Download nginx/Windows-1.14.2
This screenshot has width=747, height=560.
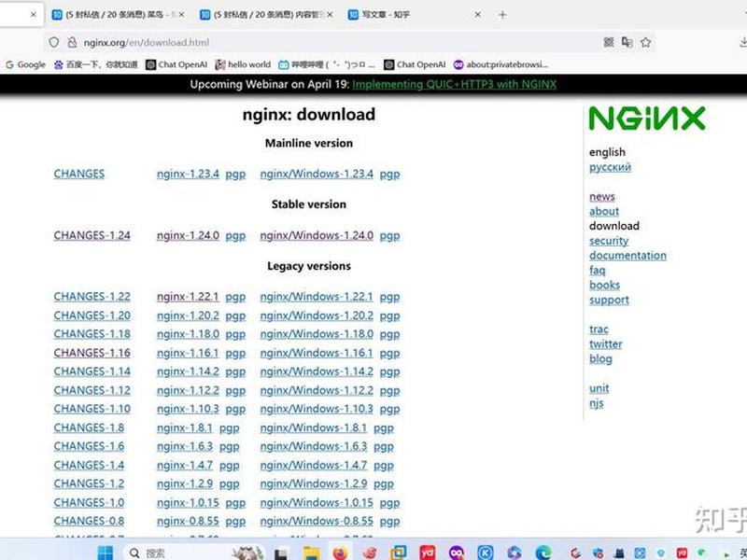(317, 371)
